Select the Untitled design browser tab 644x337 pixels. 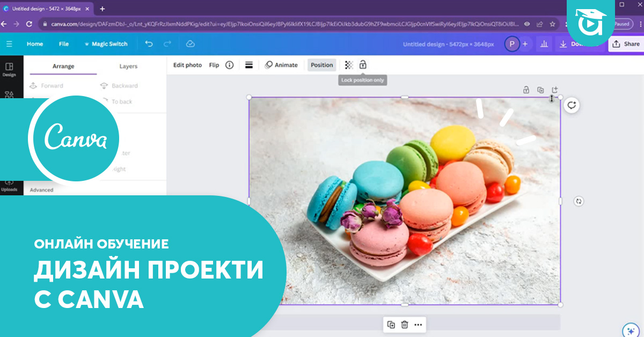tap(47, 9)
